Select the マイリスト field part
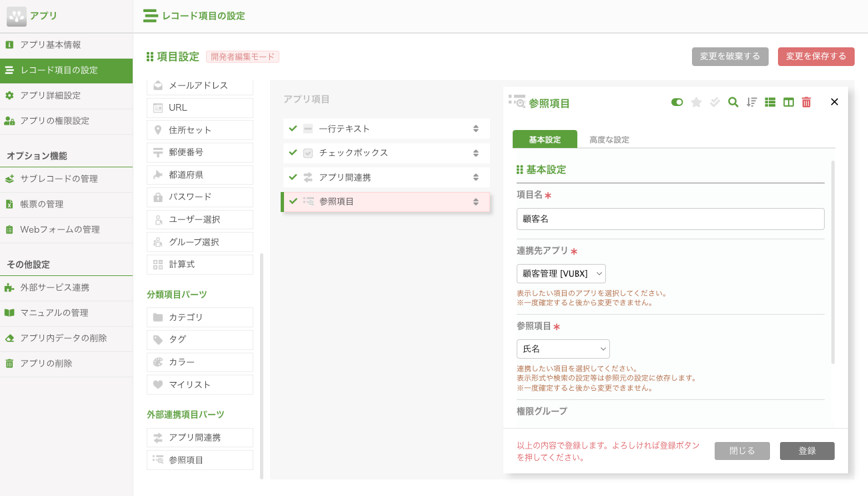The height and width of the screenshot is (496, 868). pyautogui.click(x=200, y=385)
